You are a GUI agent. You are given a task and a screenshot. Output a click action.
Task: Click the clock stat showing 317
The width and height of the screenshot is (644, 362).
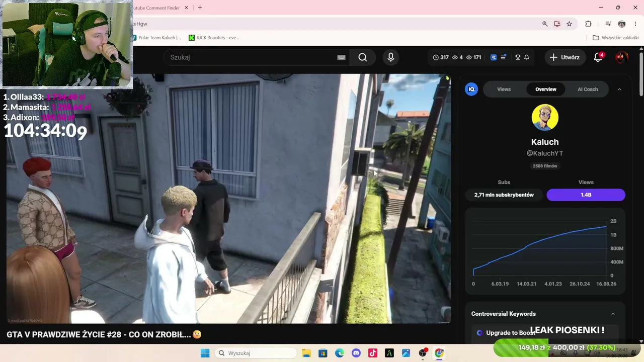coord(441,57)
